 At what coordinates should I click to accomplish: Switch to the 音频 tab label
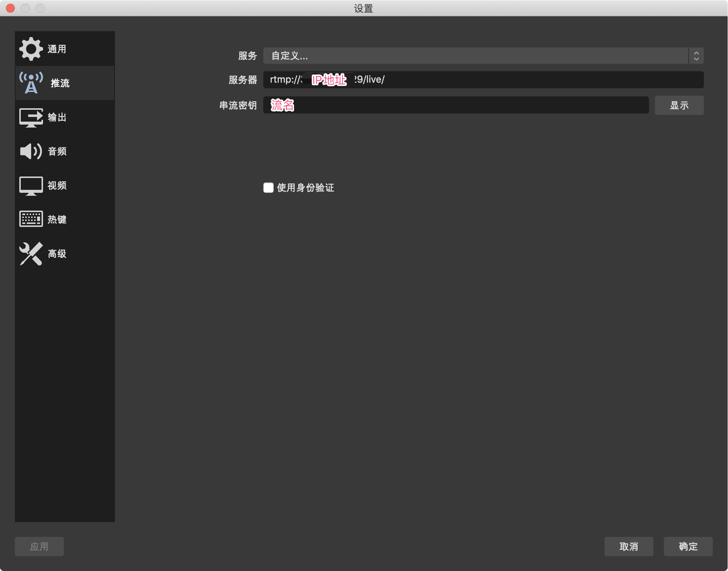tap(57, 151)
